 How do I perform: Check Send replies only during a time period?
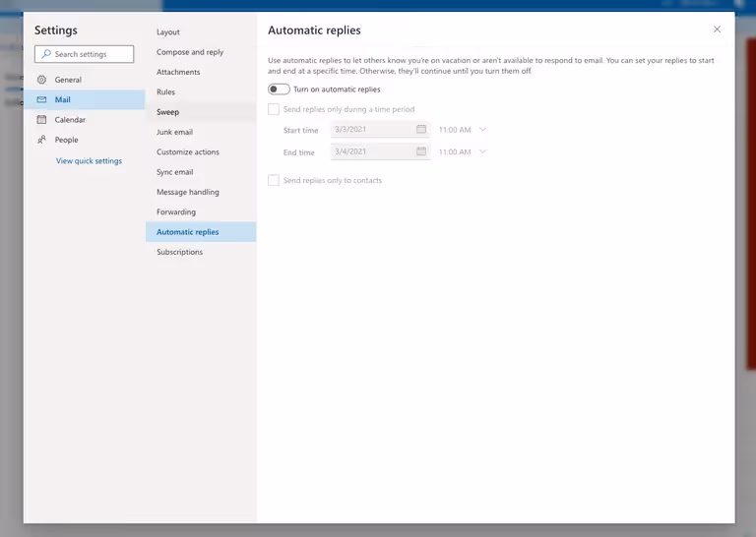pyautogui.click(x=274, y=109)
